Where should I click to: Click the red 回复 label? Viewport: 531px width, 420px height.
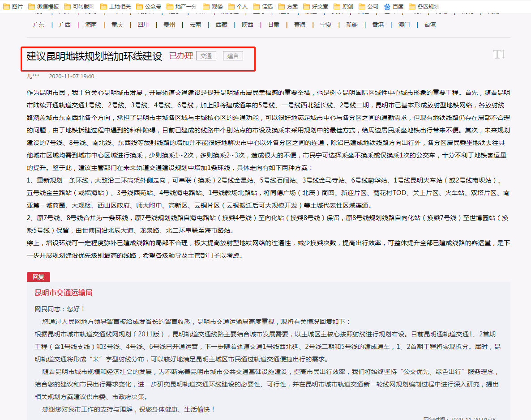[39, 277]
